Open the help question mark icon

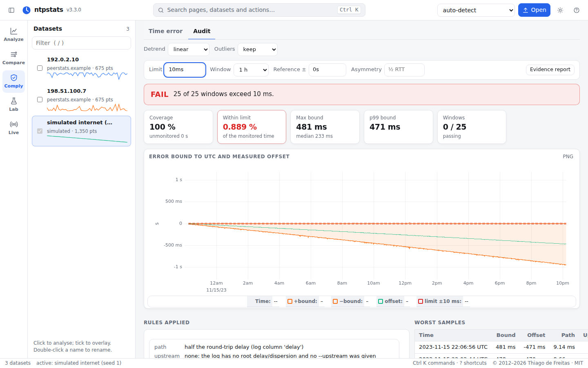577,10
